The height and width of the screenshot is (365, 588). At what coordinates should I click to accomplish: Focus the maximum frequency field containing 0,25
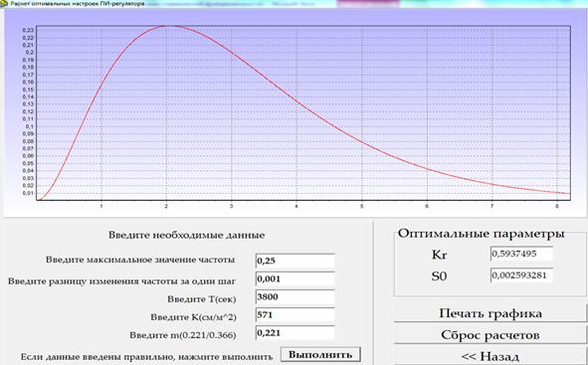tap(295, 261)
